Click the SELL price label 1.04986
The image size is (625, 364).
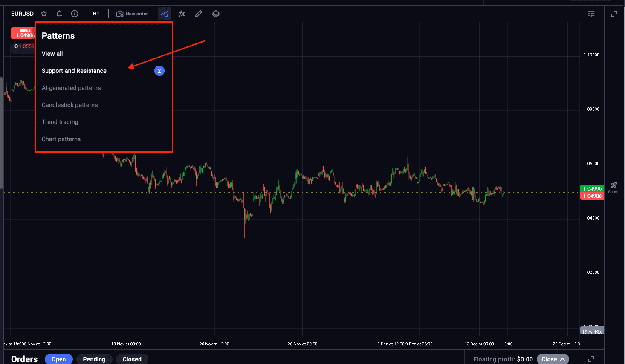[23, 33]
